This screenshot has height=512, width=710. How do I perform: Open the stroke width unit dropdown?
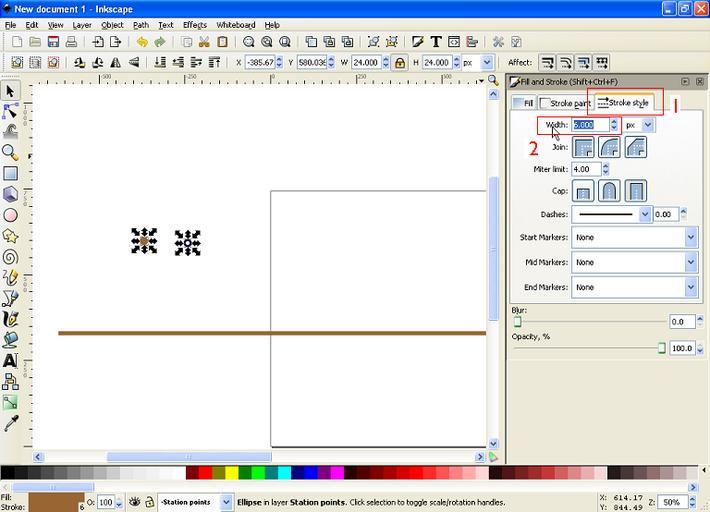pos(648,124)
